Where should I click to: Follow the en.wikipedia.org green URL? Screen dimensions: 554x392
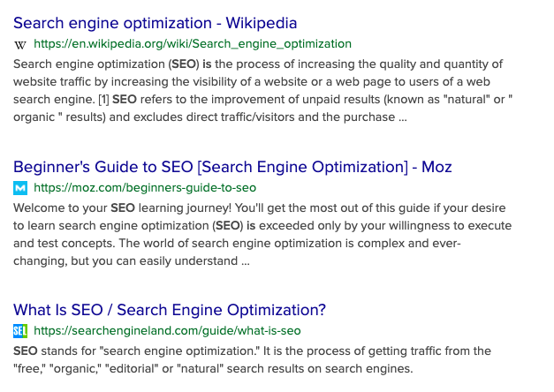pos(193,44)
